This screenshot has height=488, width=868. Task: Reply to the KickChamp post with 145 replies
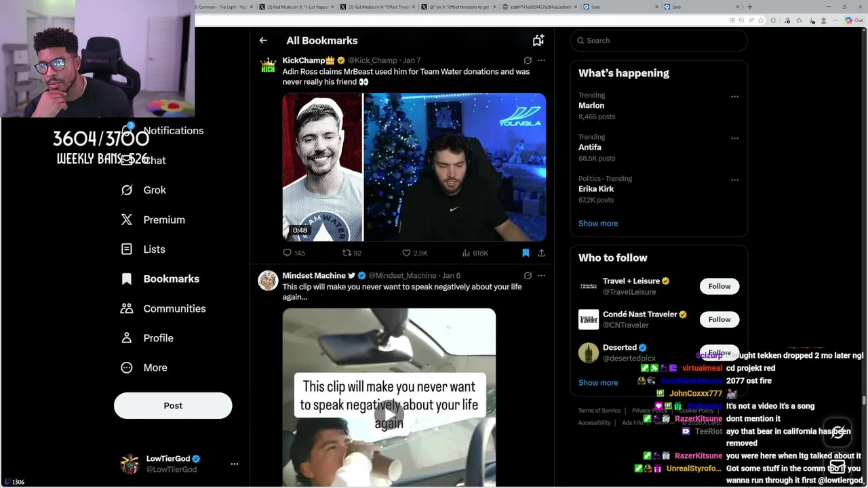click(294, 253)
